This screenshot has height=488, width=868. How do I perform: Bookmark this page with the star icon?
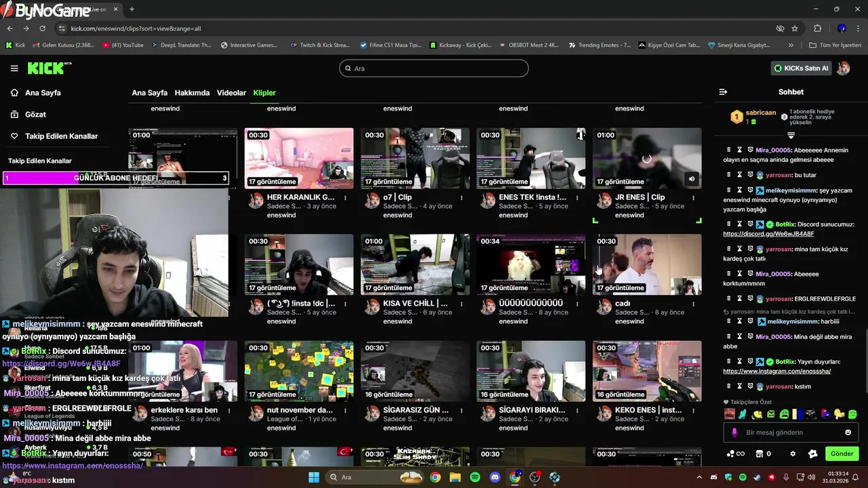pos(795,28)
